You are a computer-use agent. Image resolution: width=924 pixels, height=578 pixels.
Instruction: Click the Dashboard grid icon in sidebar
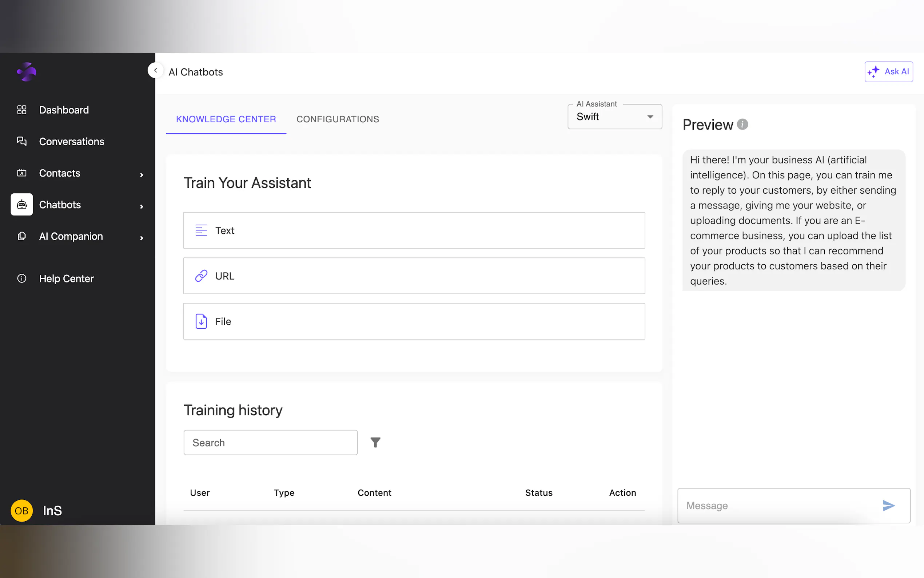pyautogui.click(x=22, y=110)
